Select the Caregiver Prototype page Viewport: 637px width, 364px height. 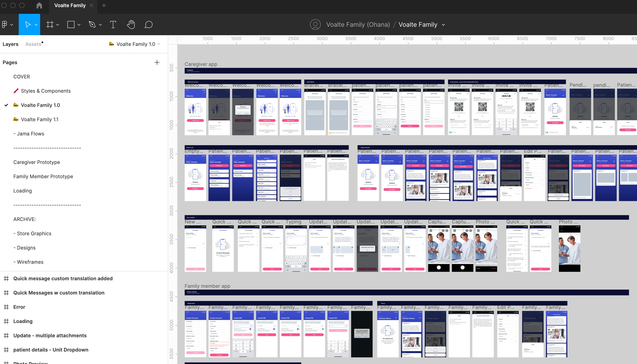pos(37,162)
